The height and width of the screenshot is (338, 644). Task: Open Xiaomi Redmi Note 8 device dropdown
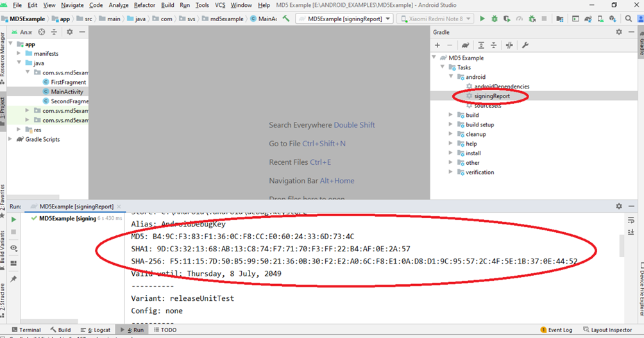click(436, 19)
